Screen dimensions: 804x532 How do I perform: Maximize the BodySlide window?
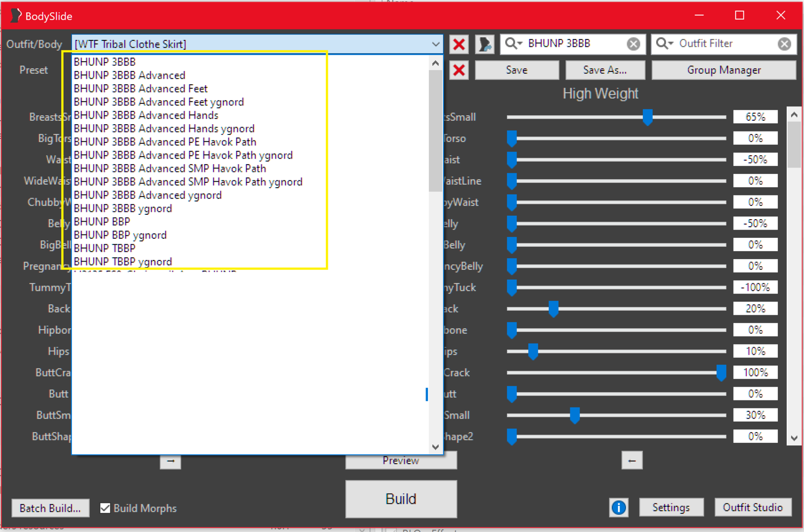[x=739, y=15]
